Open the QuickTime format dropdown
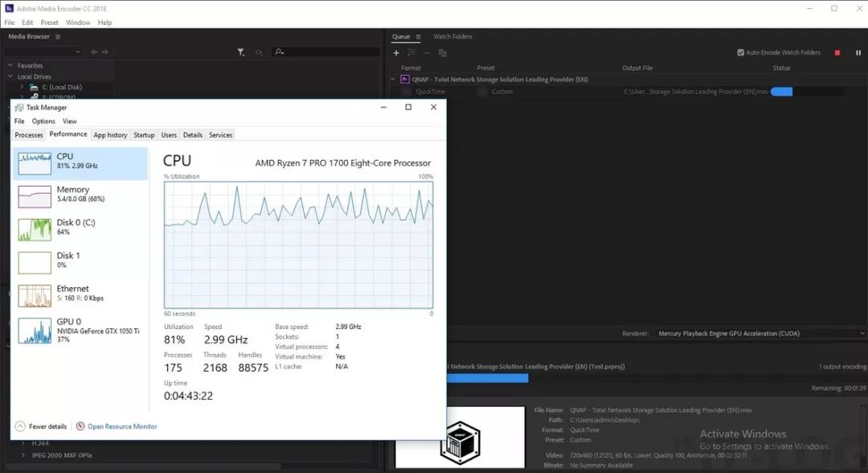 coord(407,92)
